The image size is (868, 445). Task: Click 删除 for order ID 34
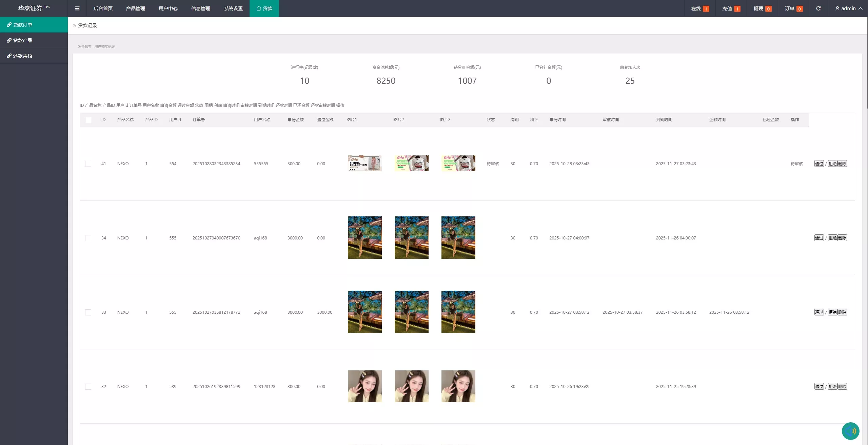click(842, 238)
